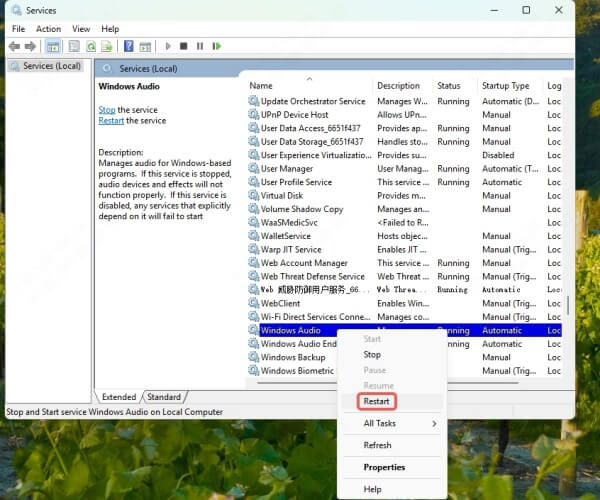
Task: Click the horizontal scrollbar under services list
Action: click(297, 382)
